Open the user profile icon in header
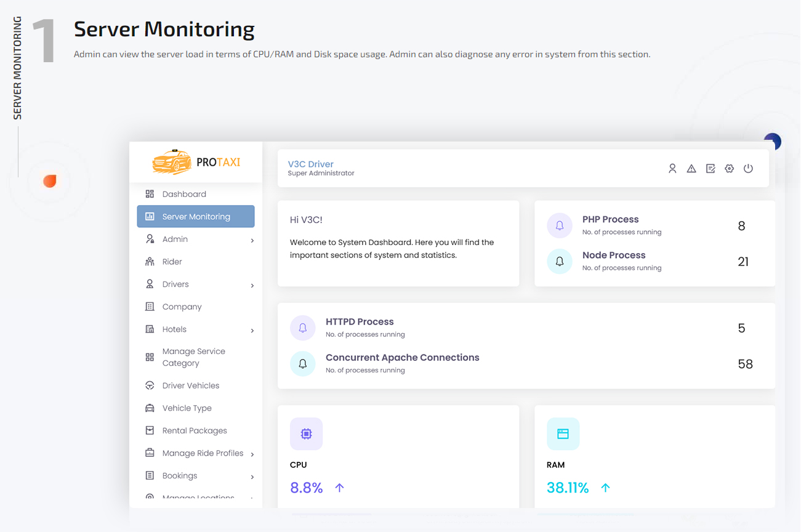Image resolution: width=801 pixels, height=532 pixels. click(x=672, y=168)
